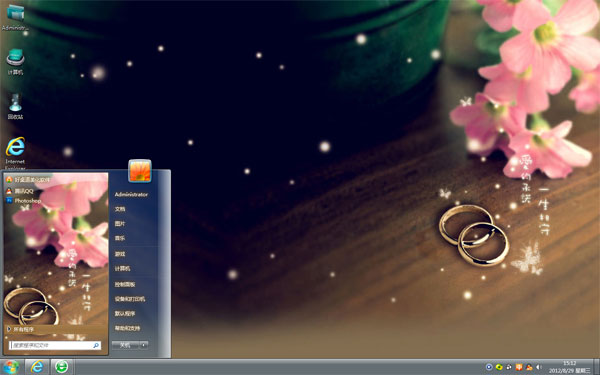This screenshot has width=600, height=375.
Task: Open the 回收站 (Recycle Bin) desktop icon
Action: 15,106
